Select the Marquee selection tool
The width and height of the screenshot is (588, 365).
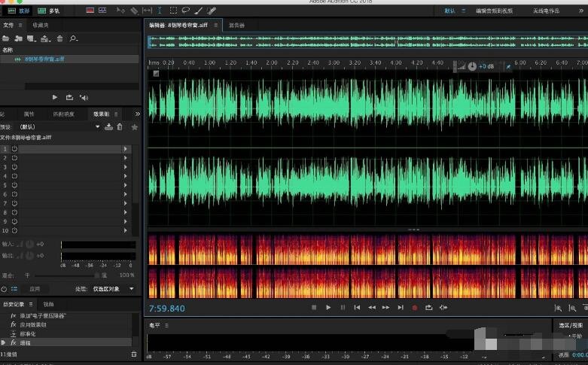pyautogui.click(x=173, y=11)
